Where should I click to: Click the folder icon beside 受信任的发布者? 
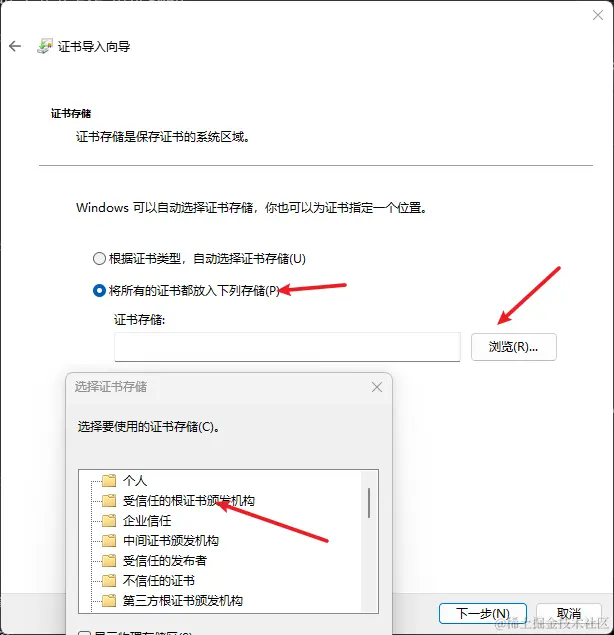(x=109, y=561)
